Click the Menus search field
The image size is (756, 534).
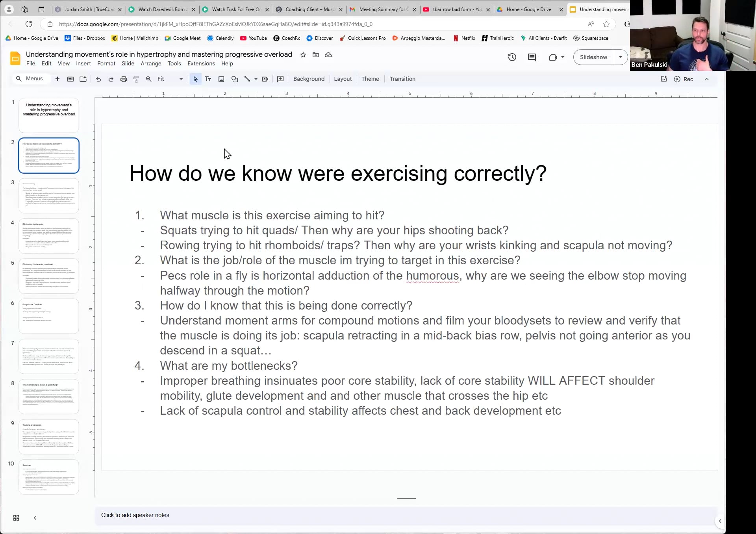31,79
